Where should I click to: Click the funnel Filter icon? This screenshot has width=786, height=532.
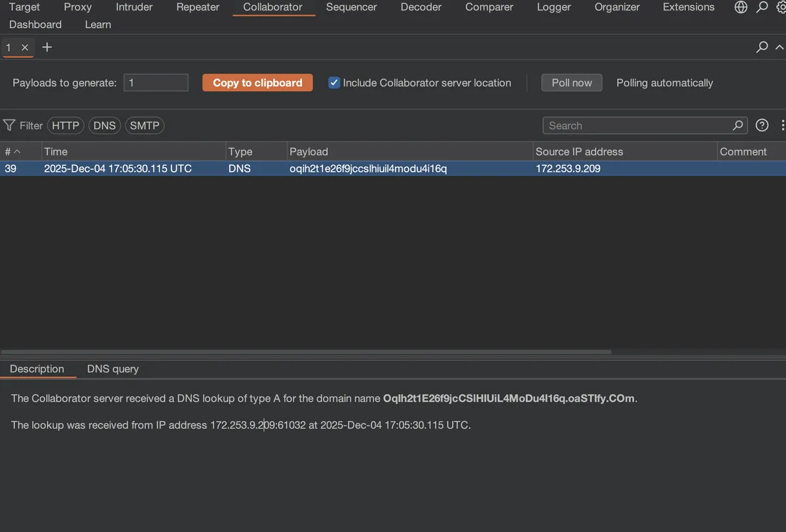coord(9,125)
